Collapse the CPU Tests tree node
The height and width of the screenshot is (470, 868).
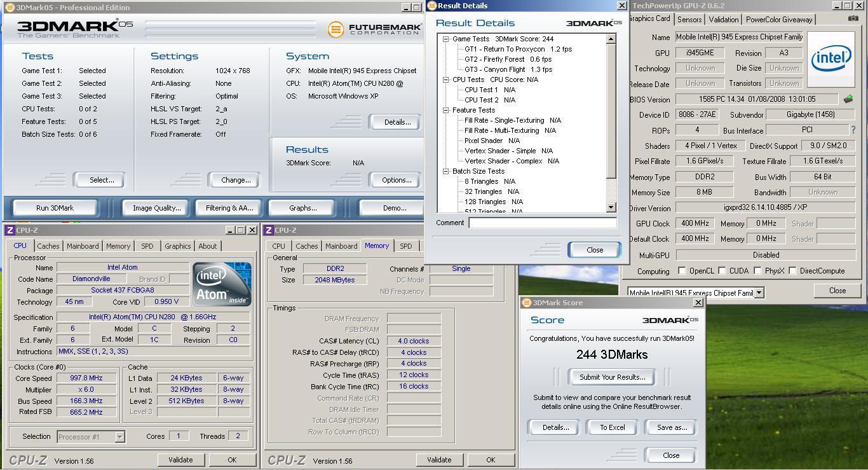point(446,79)
